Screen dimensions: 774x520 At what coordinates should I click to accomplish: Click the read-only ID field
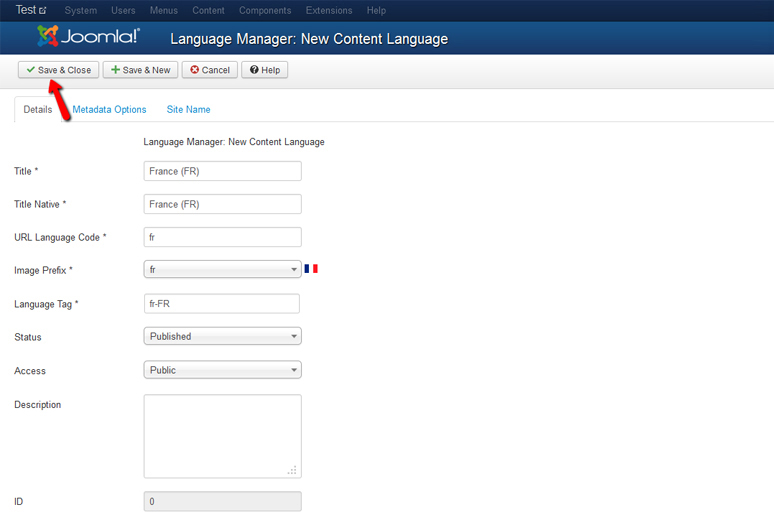223,501
